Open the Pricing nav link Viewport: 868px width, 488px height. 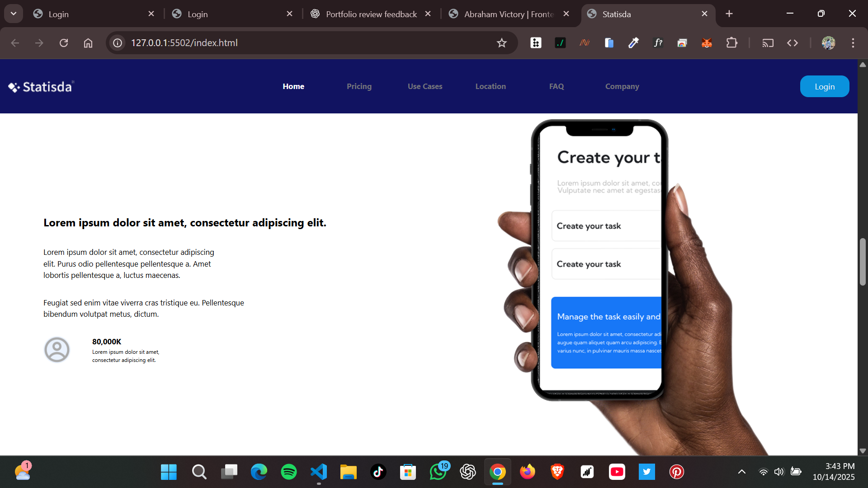[x=359, y=86]
